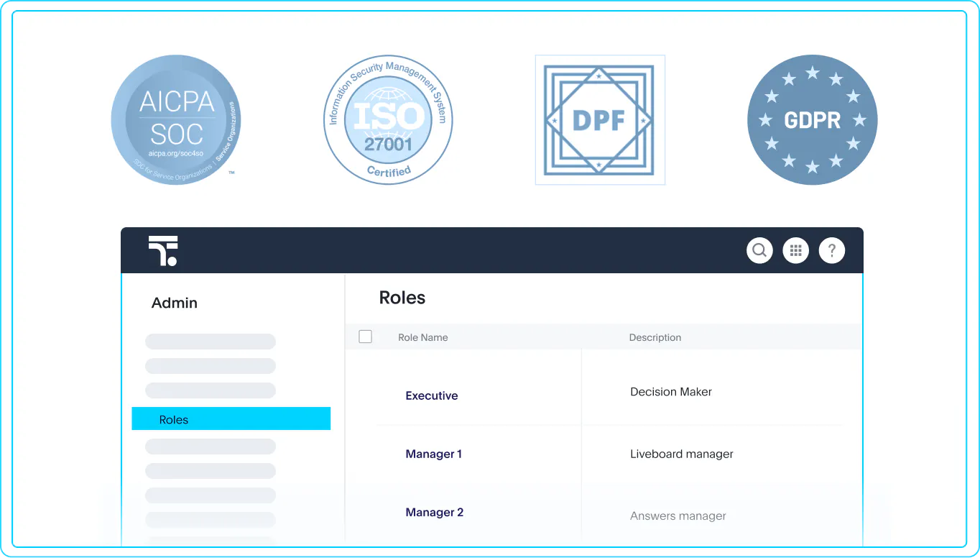Click the DPF badge
This screenshot has height=558, width=980.
pyautogui.click(x=600, y=120)
